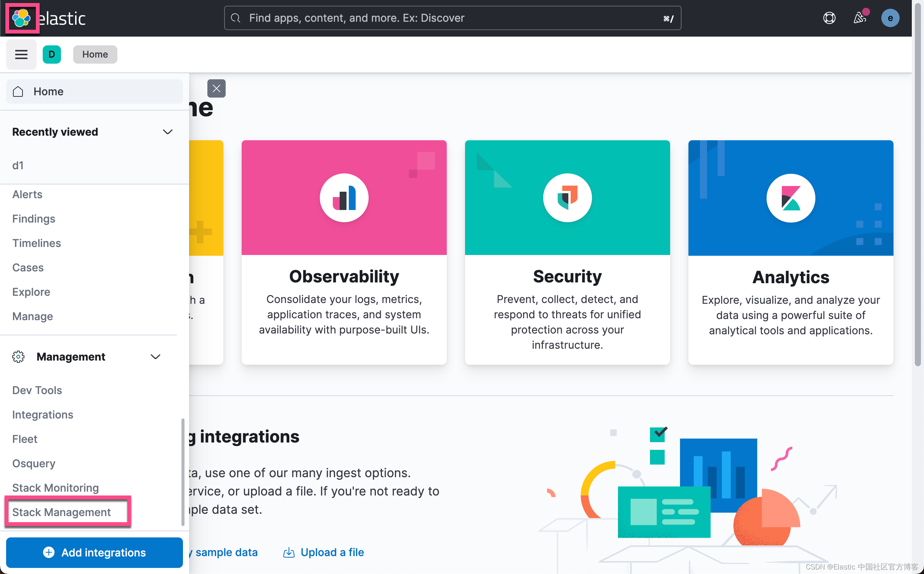Viewport: 924px width, 574px height.
Task: Click the Security solution icon
Action: coord(567,198)
